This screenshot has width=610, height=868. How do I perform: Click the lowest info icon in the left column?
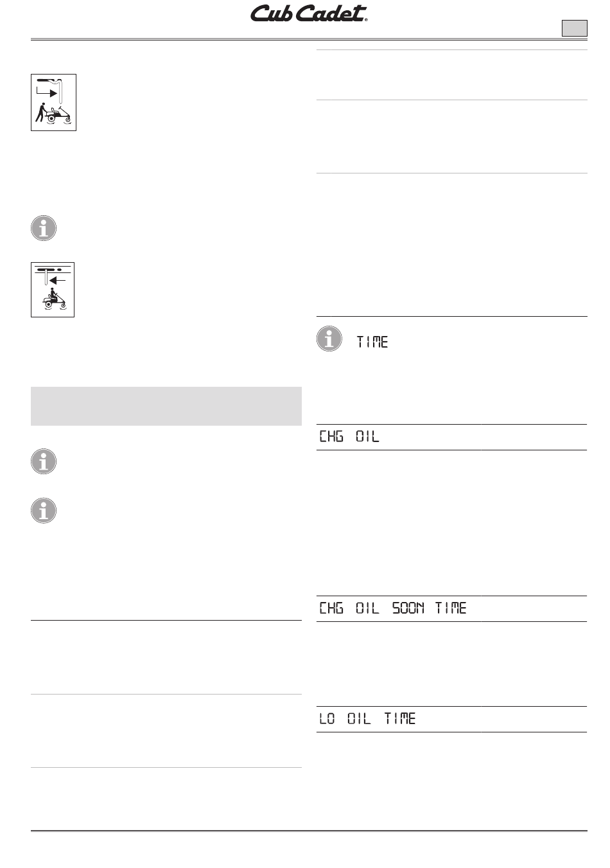[x=44, y=511]
